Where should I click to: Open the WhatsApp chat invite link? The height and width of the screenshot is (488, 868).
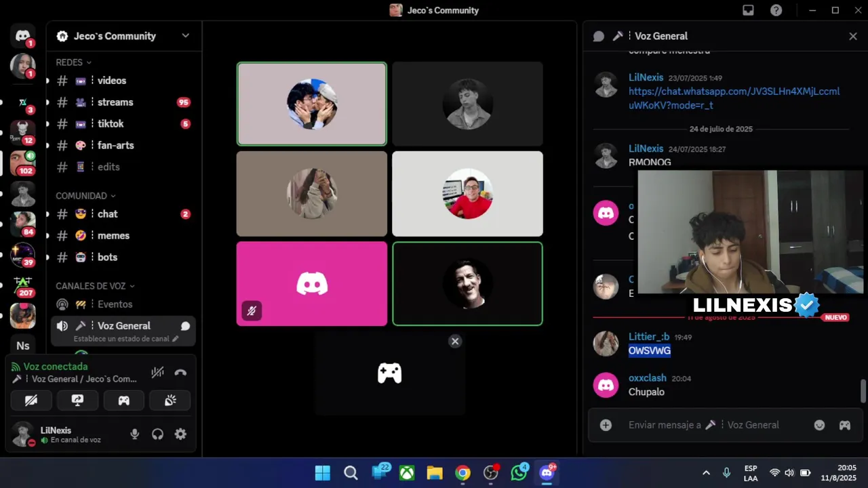pyautogui.click(x=734, y=98)
